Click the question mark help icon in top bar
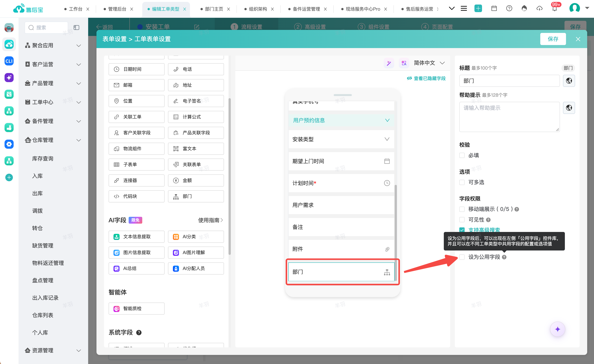The width and height of the screenshot is (594, 364). pyautogui.click(x=509, y=9)
